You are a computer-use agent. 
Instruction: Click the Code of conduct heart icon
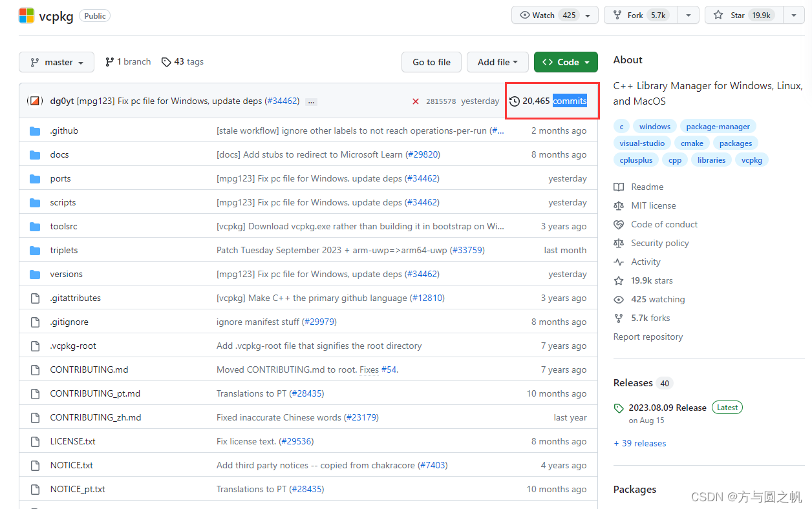pos(619,224)
